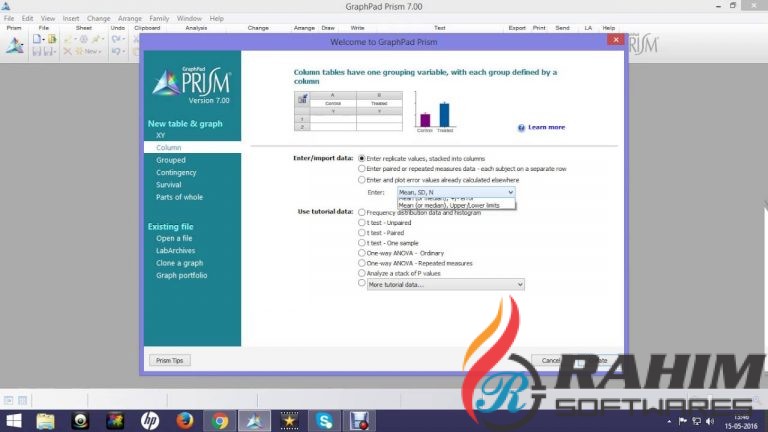Screen dimensions: 768x432
Task: Click the Open file icon in the File group
Action: click(52, 39)
